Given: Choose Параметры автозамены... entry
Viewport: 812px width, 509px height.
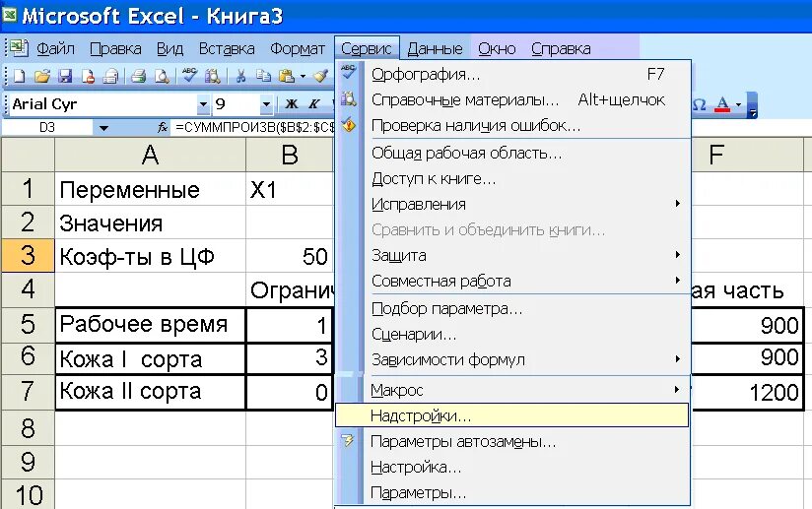Looking at the screenshot, I should click(512, 442).
